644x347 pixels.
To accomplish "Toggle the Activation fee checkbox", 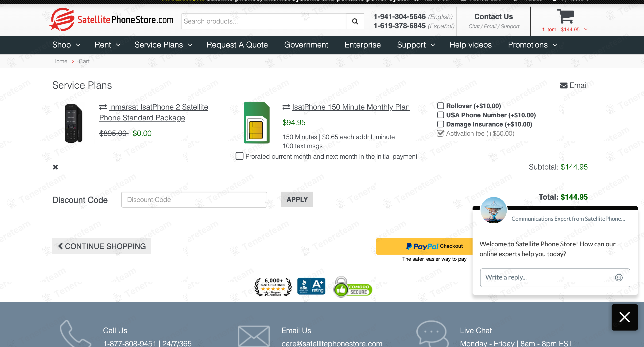I will click(x=440, y=133).
